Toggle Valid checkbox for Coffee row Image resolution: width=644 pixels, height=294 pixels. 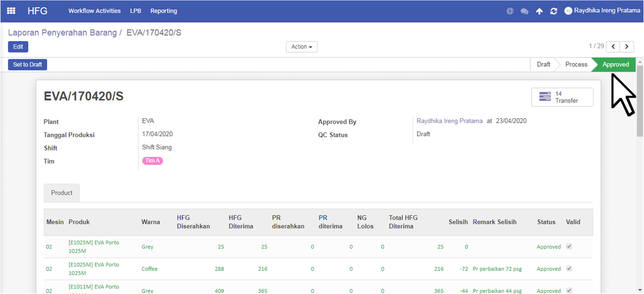[x=569, y=269]
